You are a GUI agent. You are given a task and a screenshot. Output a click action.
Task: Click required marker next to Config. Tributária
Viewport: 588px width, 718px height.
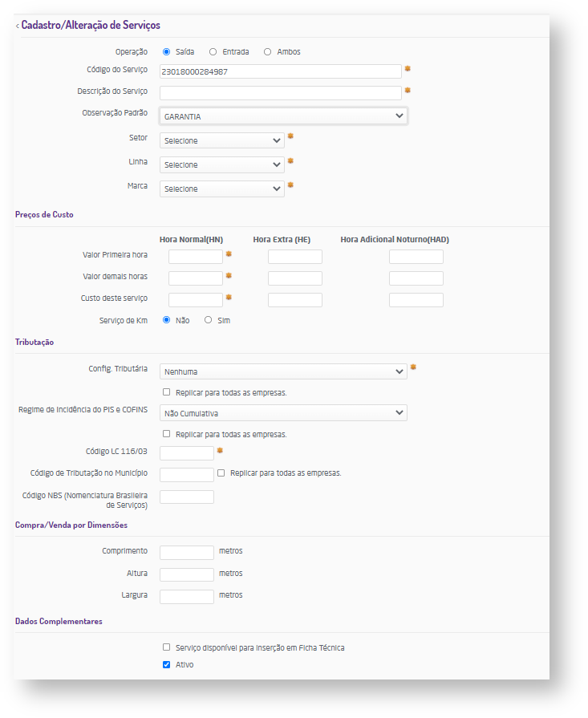coord(413,367)
